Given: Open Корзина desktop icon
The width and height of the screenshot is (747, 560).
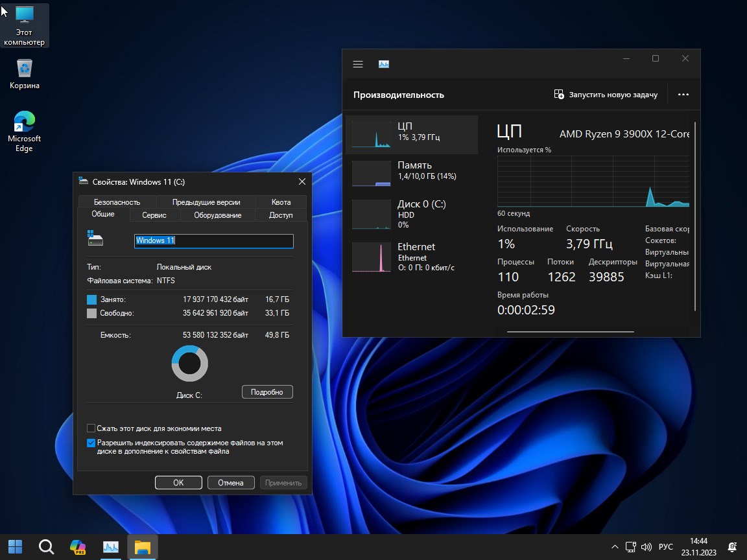Looking at the screenshot, I should (25, 74).
